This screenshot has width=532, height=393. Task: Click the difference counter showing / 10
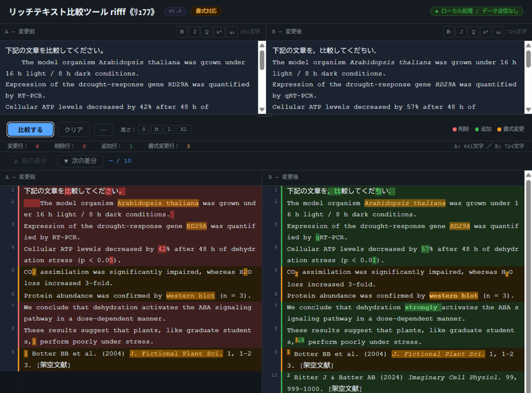[x=120, y=161]
